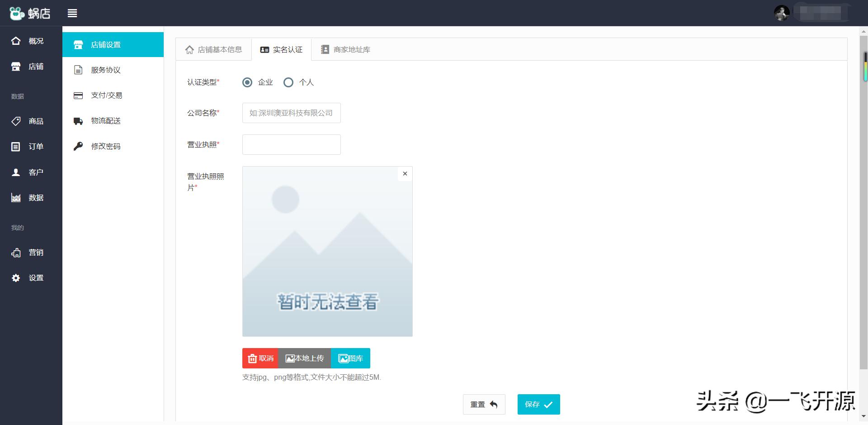Choose the 个人 personal certification type
The width and height of the screenshot is (868, 425).
tap(288, 82)
